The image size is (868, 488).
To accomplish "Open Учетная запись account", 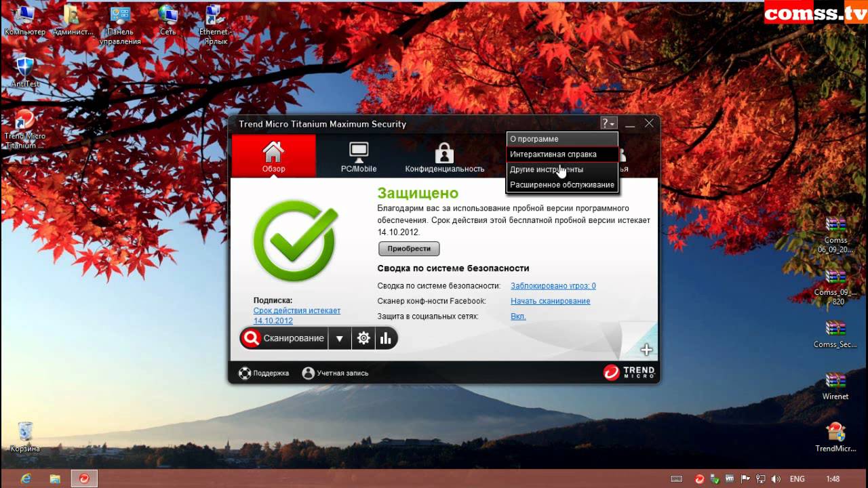I will (335, 373).
